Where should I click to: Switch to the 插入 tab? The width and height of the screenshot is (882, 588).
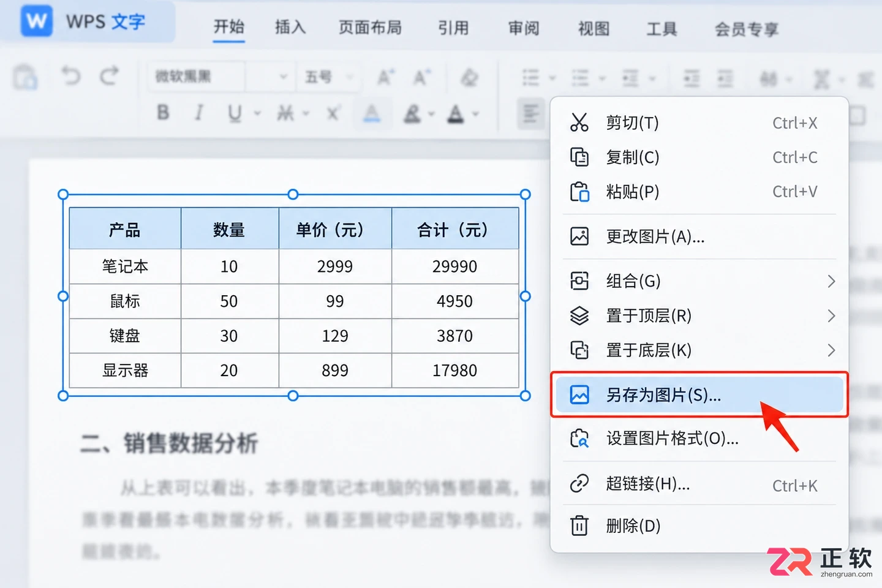tap(290, 28)
